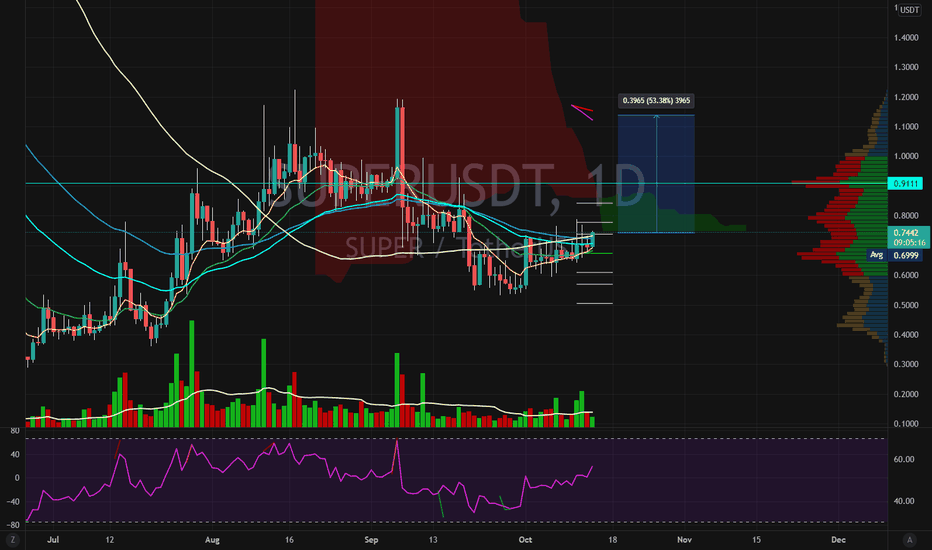Click the Nov label on time axis
The image size is (932, 550).
coord(684,540)
